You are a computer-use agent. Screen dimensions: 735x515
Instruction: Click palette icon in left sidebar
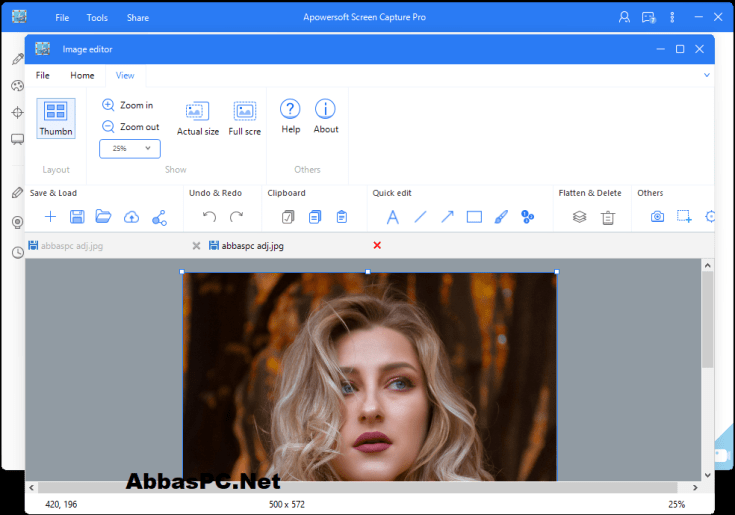pyautogui.click(x=17, y=86)
